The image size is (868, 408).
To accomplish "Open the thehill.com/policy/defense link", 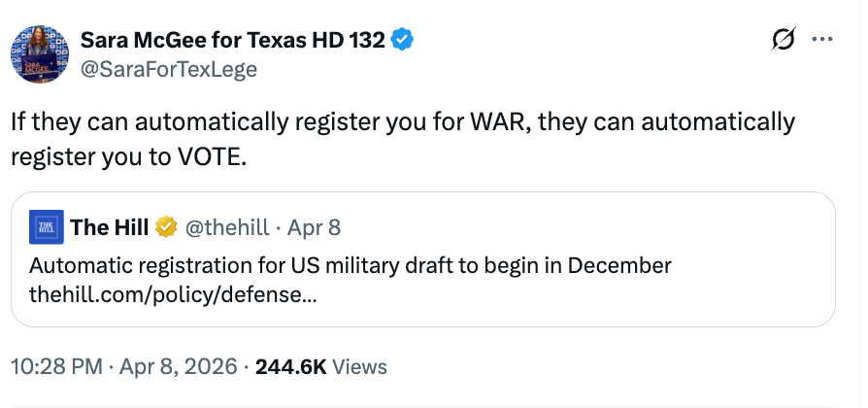I will point(171,292).
